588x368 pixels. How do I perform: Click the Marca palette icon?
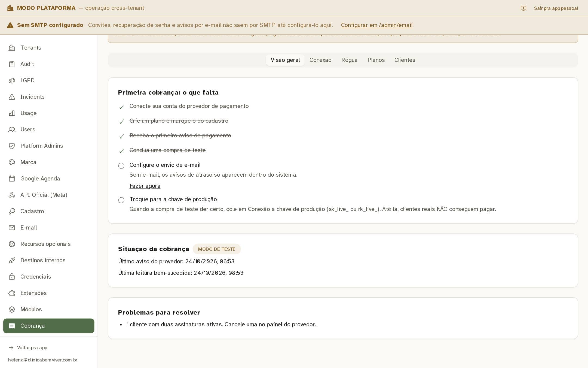[12, 162]
